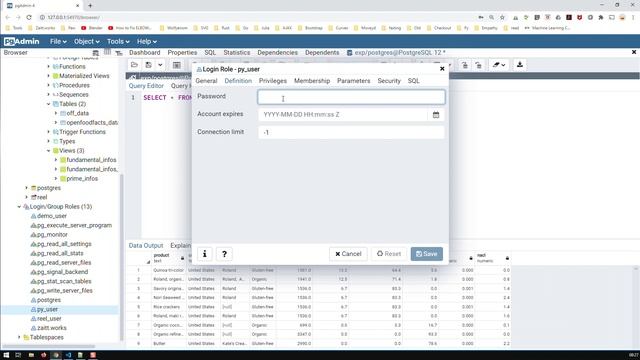Close the Login Role dialog with X

[442, 69]
